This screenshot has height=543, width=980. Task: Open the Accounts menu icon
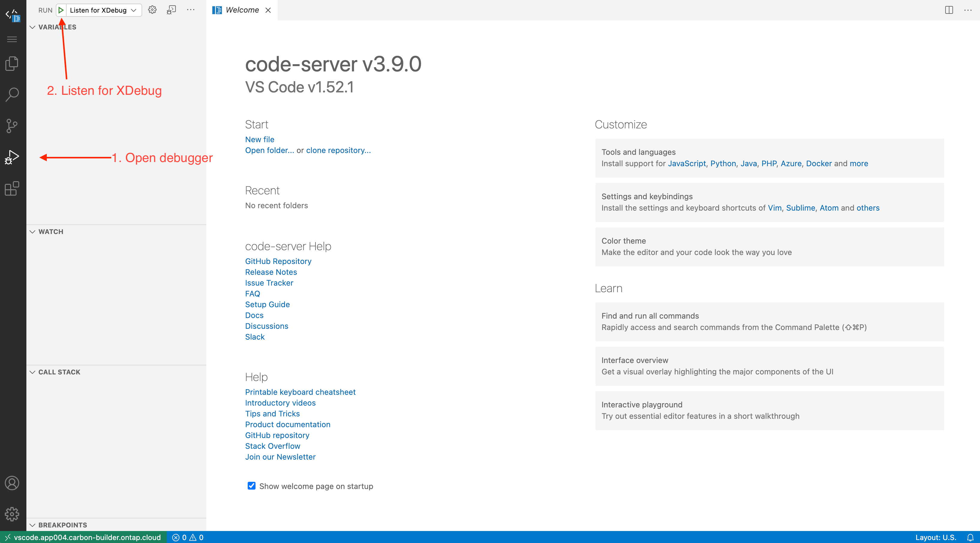(x=12, y=483)
